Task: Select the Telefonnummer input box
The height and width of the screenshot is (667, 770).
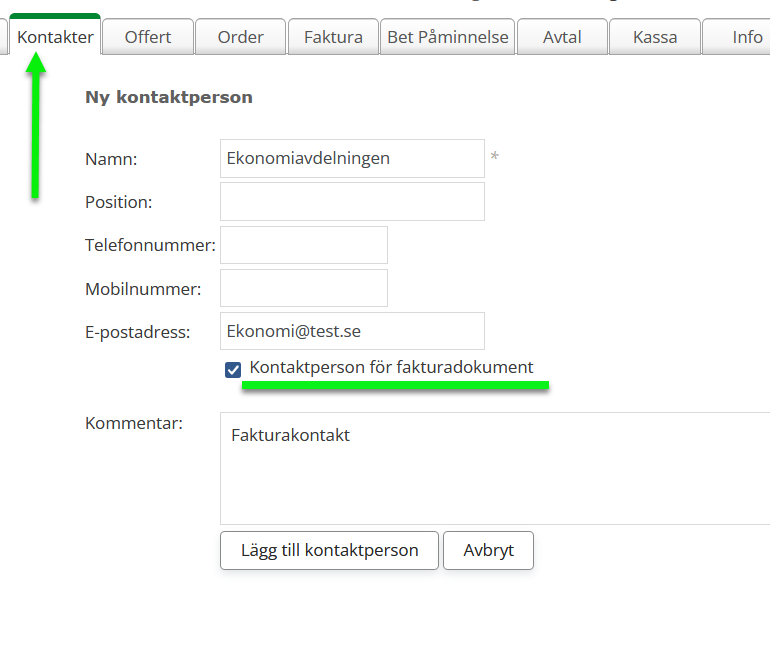Action: pyautogui.click(x=303, y=245)
